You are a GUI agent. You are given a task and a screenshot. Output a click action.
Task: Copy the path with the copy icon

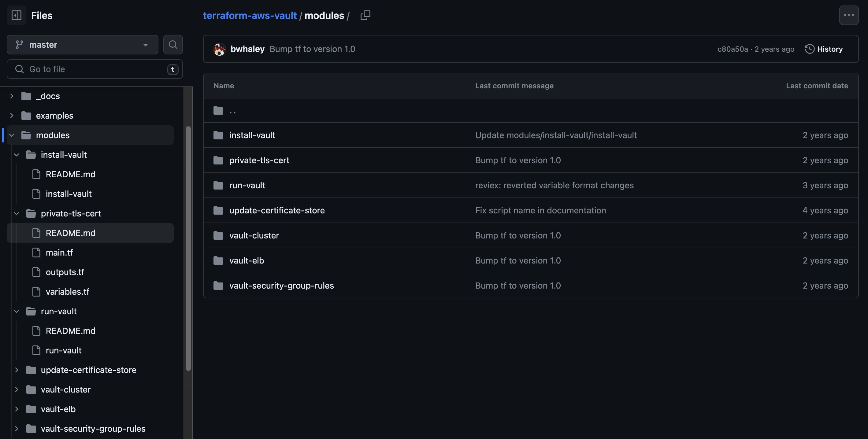click(x=365, y=15)
